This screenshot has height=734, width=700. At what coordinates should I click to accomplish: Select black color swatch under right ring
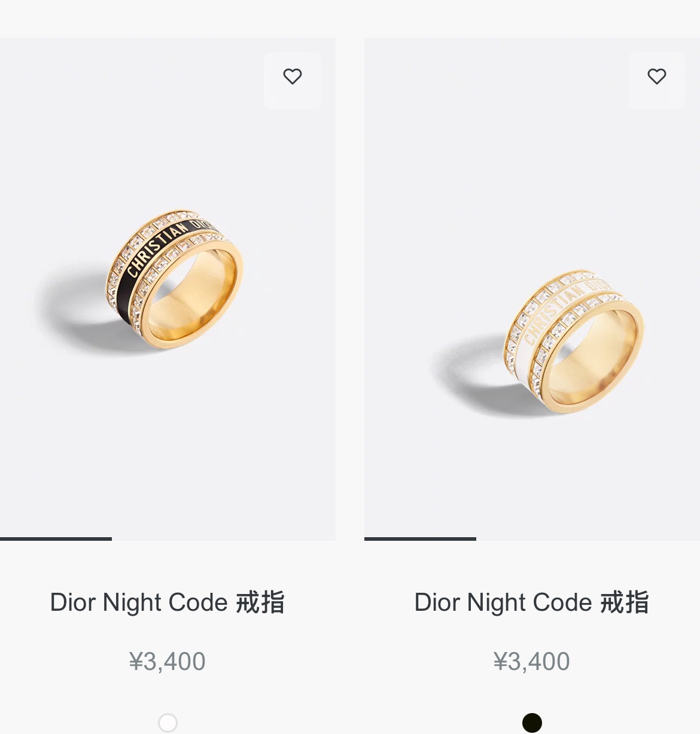click(532, 723)
